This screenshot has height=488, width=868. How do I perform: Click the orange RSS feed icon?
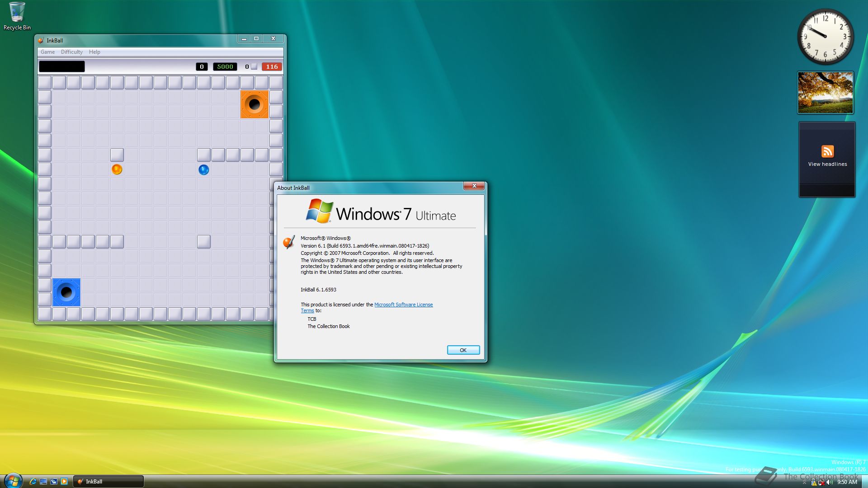tap(827, 151)
